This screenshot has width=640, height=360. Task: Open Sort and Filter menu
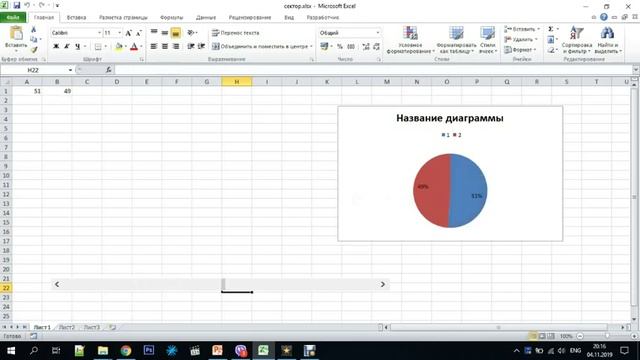[x=576, y=40]
